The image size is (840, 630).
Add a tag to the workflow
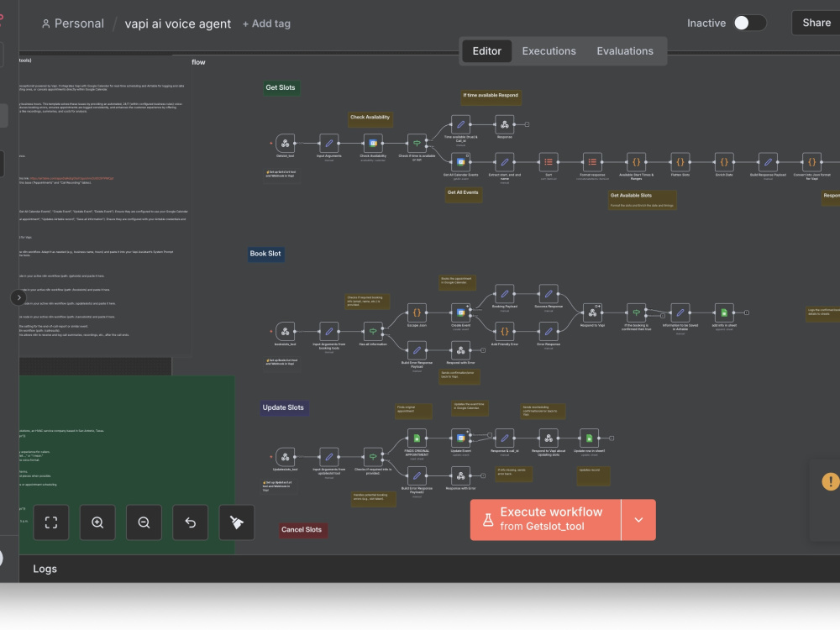click(x=266, y=24)
